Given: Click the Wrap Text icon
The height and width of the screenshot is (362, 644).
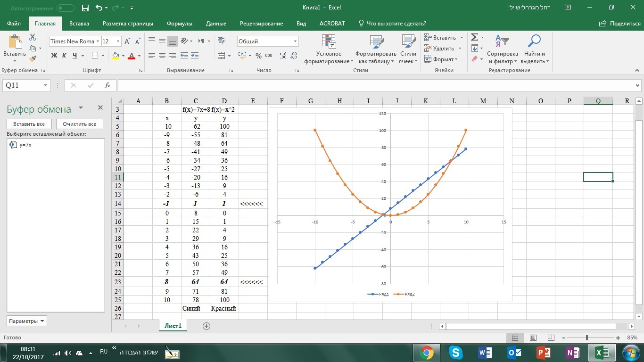Looking at the screenshot, I should coord(221,41).
